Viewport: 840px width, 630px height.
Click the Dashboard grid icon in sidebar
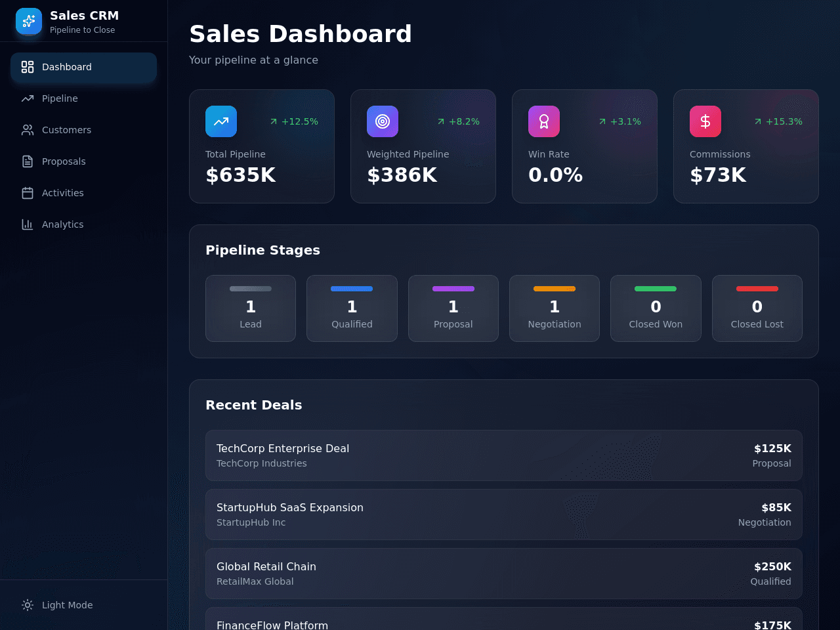pos(28,67)
